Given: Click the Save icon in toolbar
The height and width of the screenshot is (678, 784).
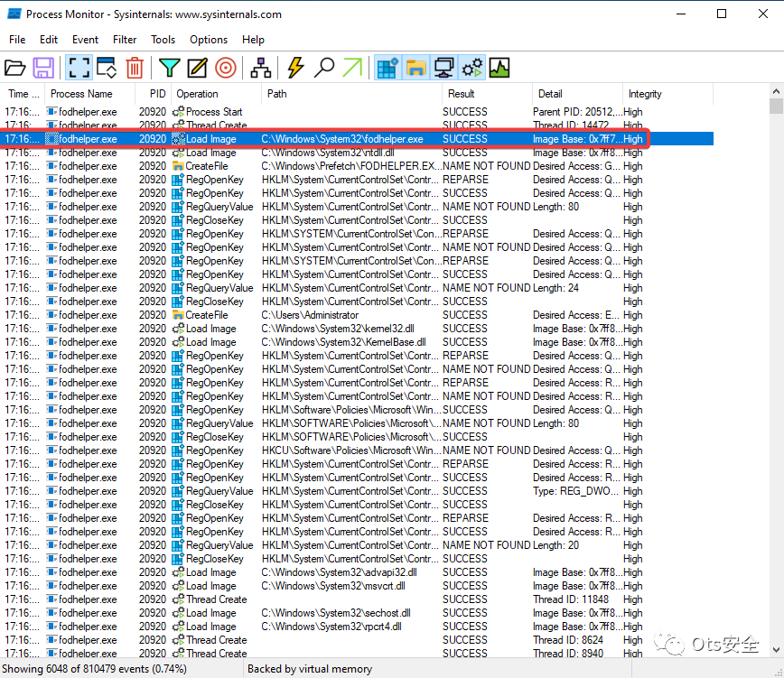Looking at the screenshot, I should (43, 68).
